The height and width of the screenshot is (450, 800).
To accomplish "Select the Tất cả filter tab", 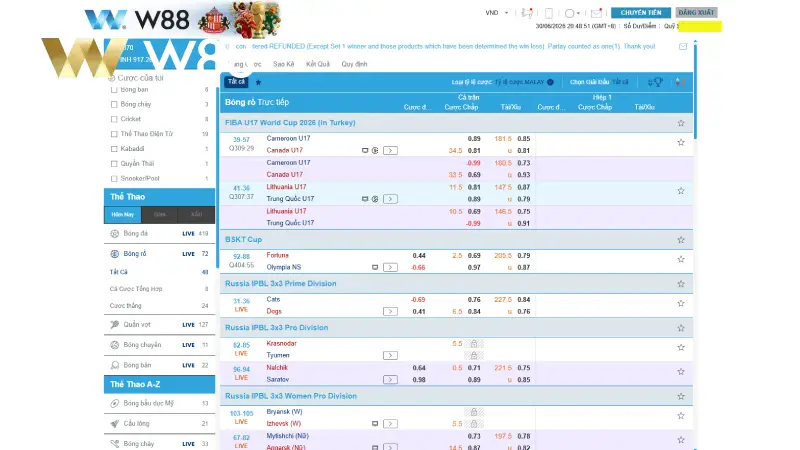I will click(236, 82).
